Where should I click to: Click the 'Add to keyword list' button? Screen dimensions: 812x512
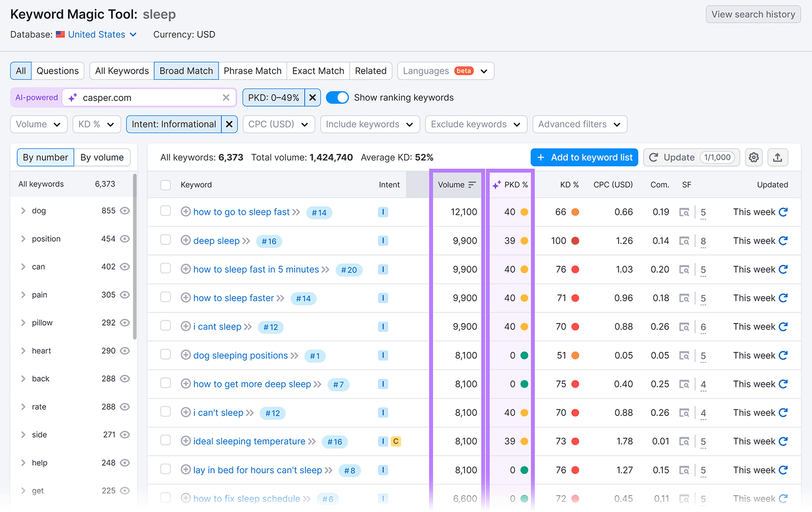pos(584,157)
